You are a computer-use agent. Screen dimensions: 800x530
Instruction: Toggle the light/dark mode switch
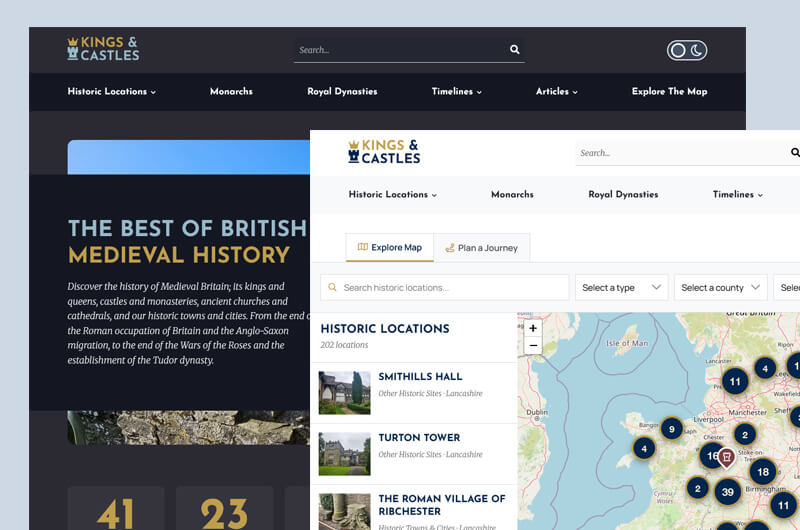(x=687, y=50)
